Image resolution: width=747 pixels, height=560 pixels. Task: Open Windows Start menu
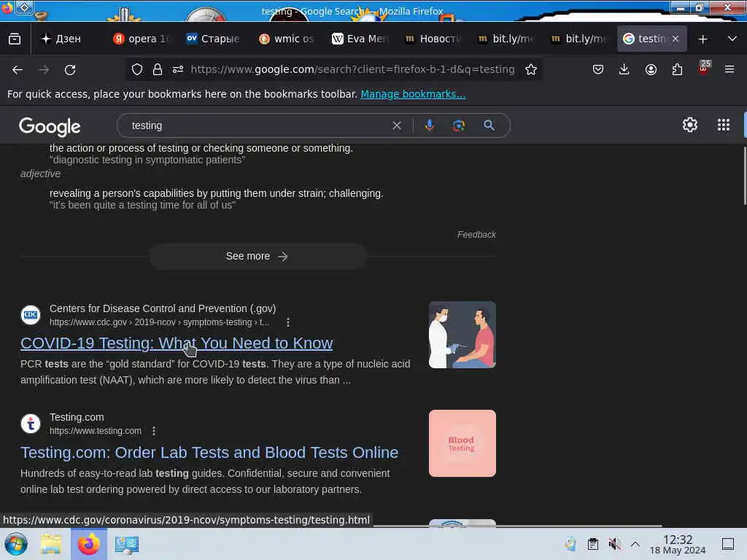click(x=16, y=544)
